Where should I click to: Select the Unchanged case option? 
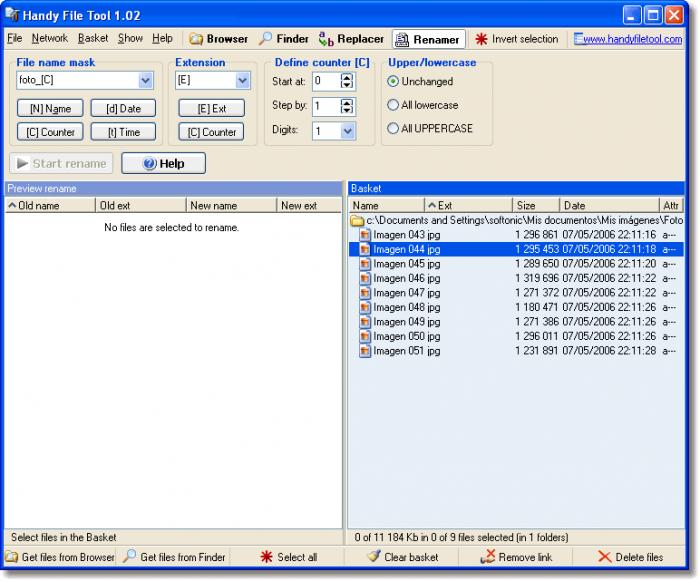pyautogui.click(x=420, y=81)
